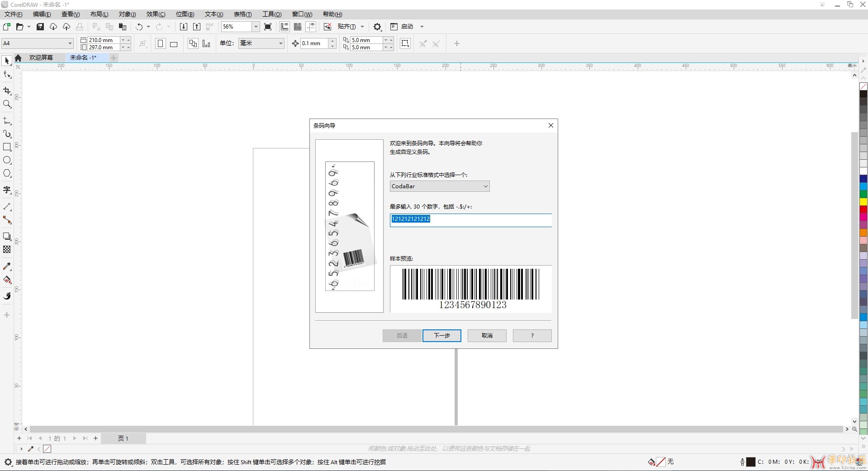Click 取消 in barcode wizard

[x=487, y=336]
